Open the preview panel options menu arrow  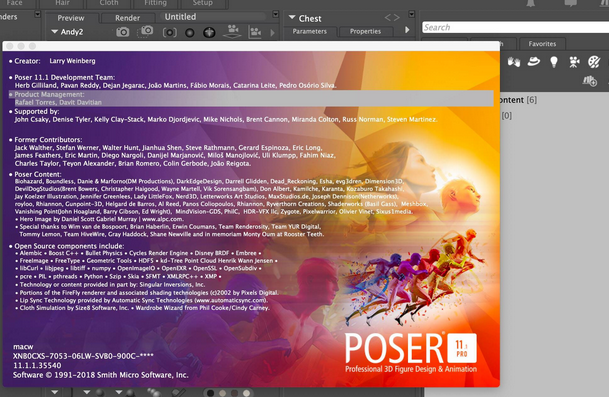coord(275,14)
